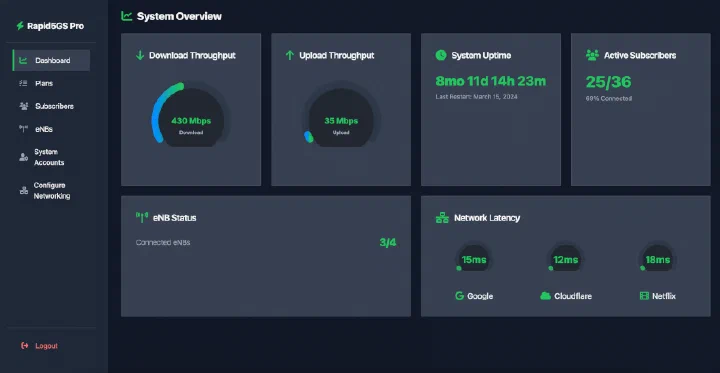Click the Google label under latency
The image size is (720, 373).
(x=480, y=296)
